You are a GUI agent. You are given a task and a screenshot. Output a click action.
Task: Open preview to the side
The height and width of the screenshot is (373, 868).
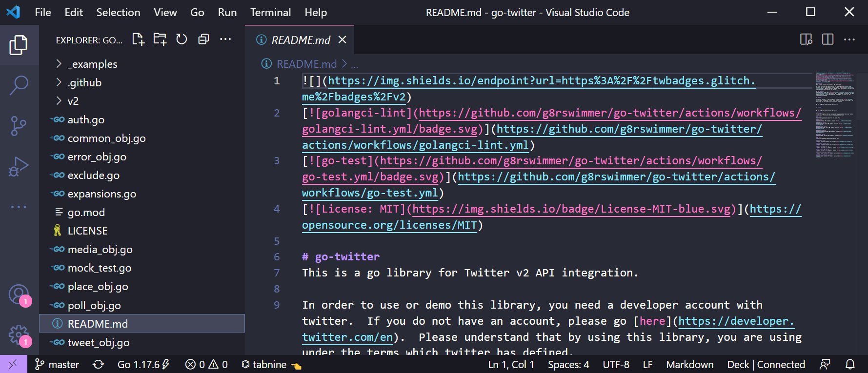806,39
